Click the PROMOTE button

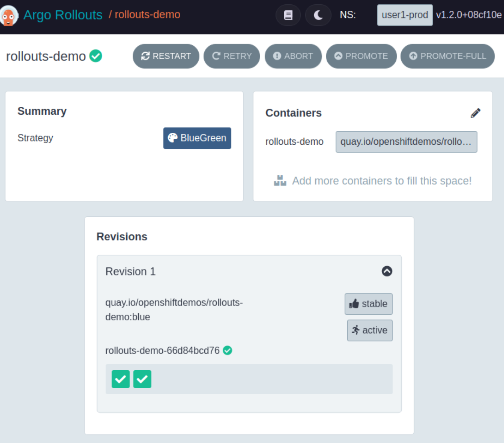(361, 56)
